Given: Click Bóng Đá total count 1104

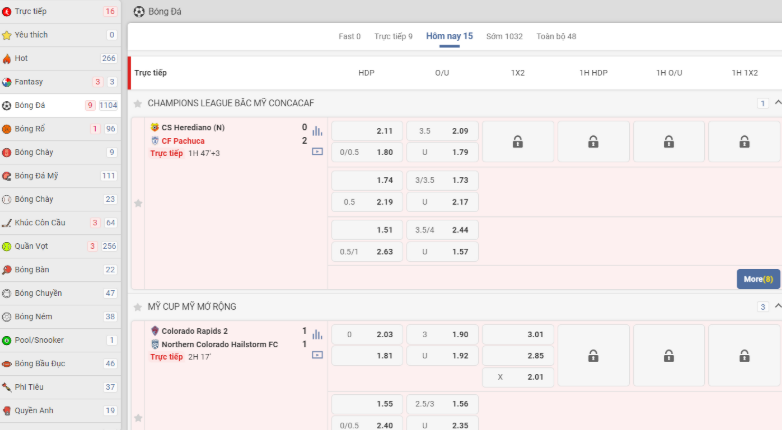Looking at the screenshot, I should click(x=108, y=105).
